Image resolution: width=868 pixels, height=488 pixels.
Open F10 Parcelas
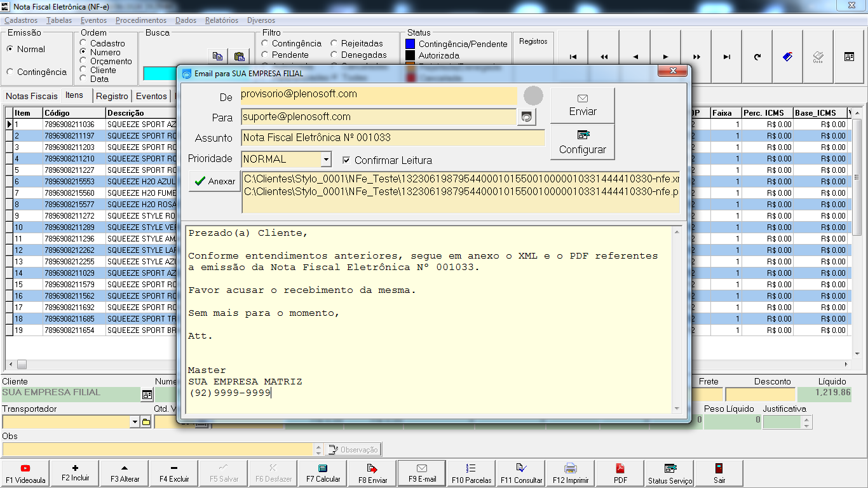[471, 473]
